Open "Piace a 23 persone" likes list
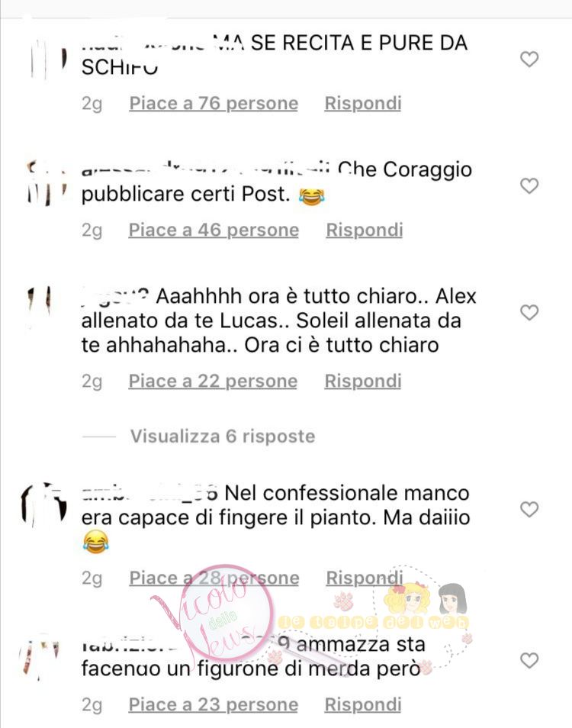Viewport: 572px width, 728px height. (214, 705)
